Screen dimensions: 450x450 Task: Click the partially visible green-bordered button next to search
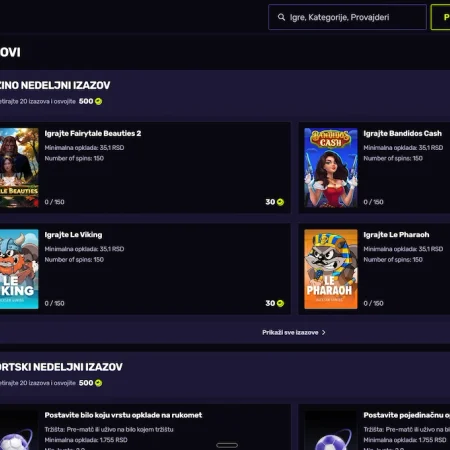coord(440,17)
